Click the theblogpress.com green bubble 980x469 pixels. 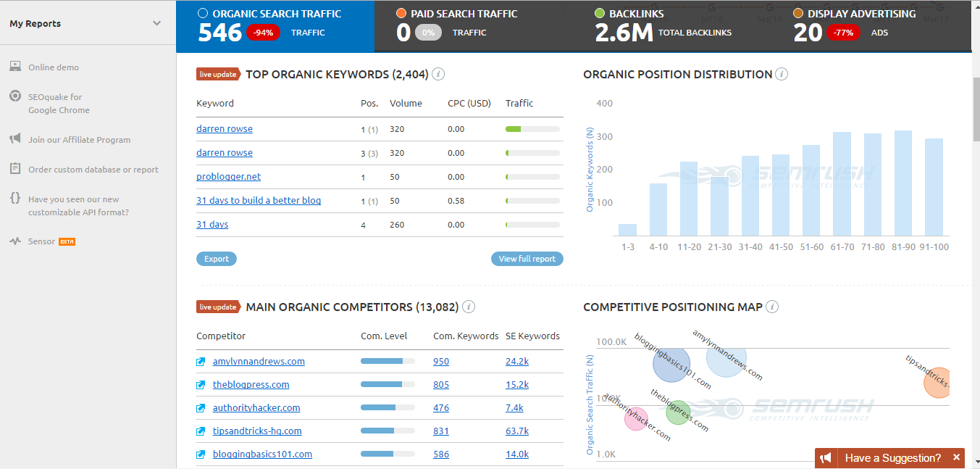coord(679,413)
